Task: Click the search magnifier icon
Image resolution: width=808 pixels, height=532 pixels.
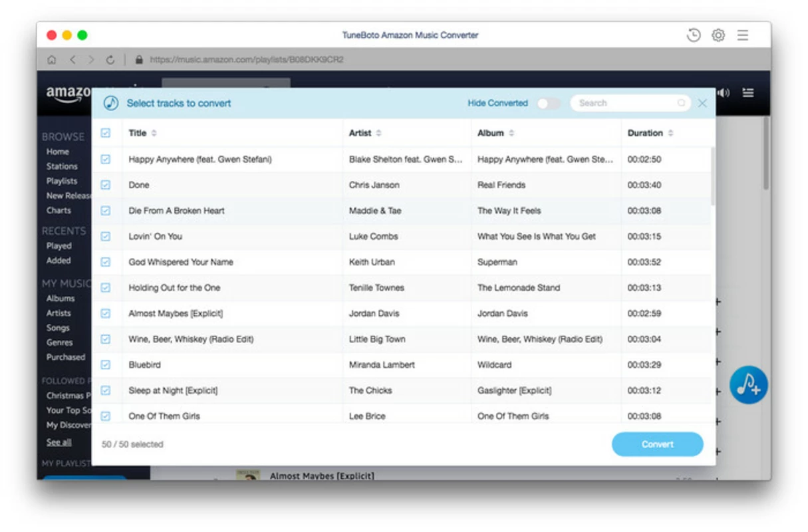Action: coord(681,103)
